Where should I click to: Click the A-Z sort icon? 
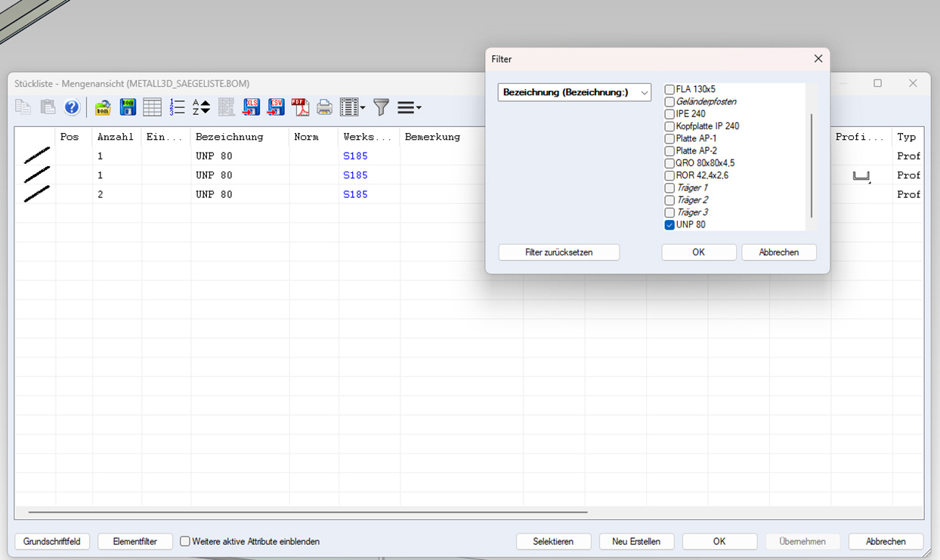coord(201,107)
